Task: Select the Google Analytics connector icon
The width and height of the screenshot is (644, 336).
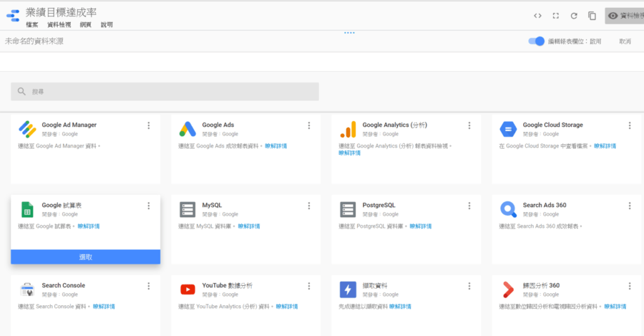Action: coord(348,129)
